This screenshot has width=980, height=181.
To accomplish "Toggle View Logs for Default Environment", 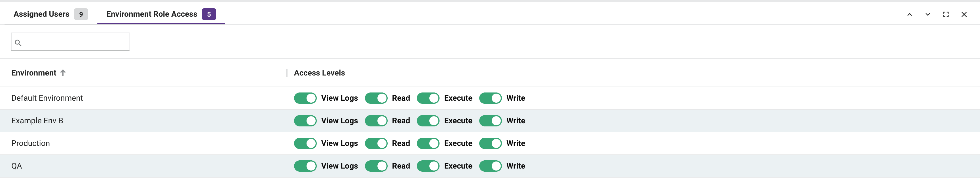I will click(x=305, y=98).
